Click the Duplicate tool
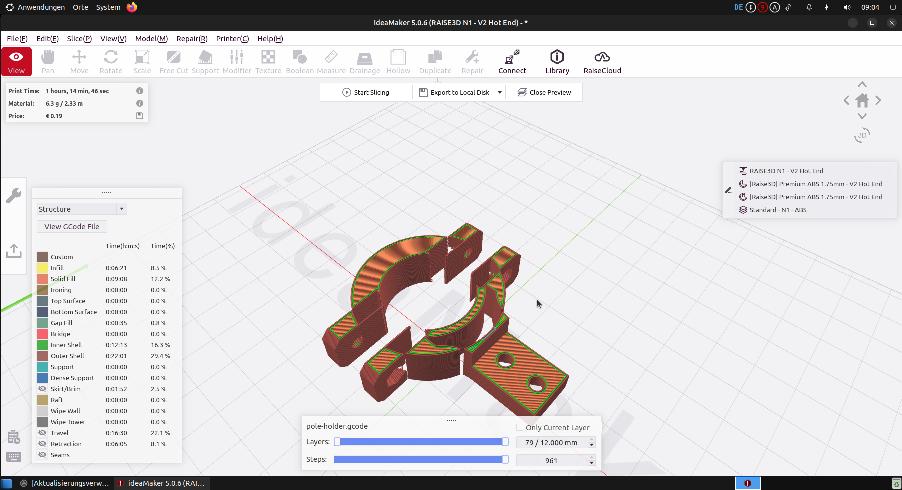 coord(435,62)
